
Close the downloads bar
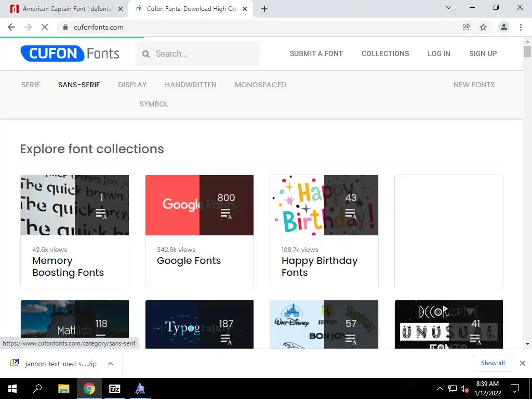523,363
